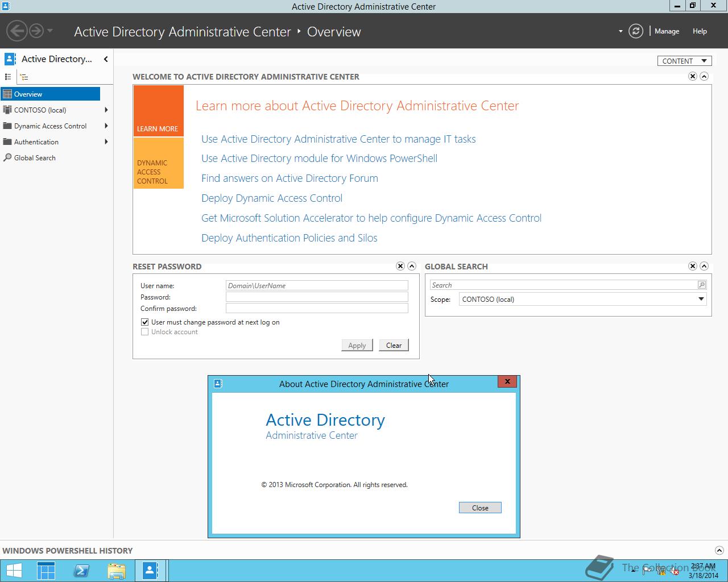Select Overview in the navigation pane

50,94
